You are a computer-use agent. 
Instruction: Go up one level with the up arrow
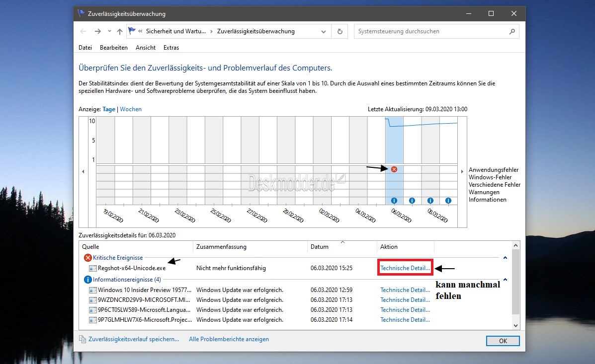(x=119, y=31)
